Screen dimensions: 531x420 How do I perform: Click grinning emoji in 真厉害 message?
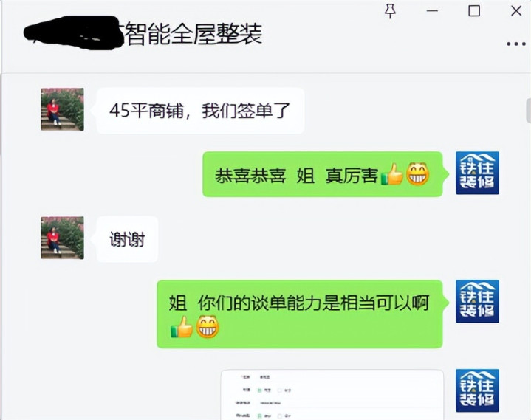pos(418,174)
